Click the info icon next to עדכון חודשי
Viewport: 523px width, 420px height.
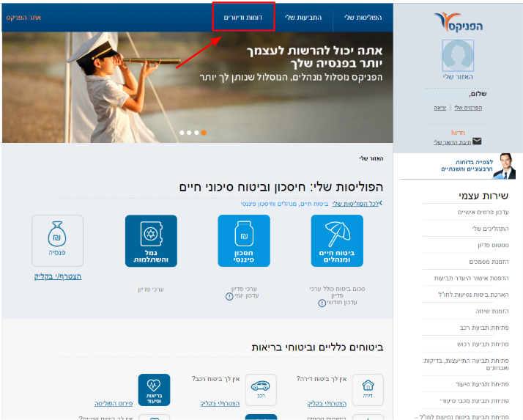pos(322,303)
